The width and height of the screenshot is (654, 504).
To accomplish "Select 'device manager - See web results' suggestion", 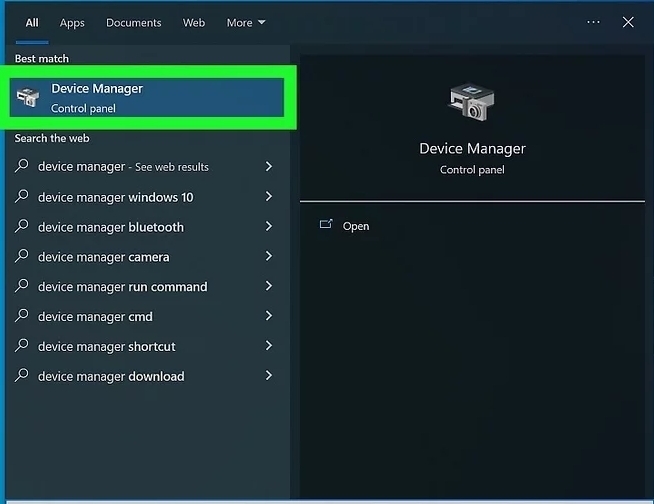I will (123, 167).
